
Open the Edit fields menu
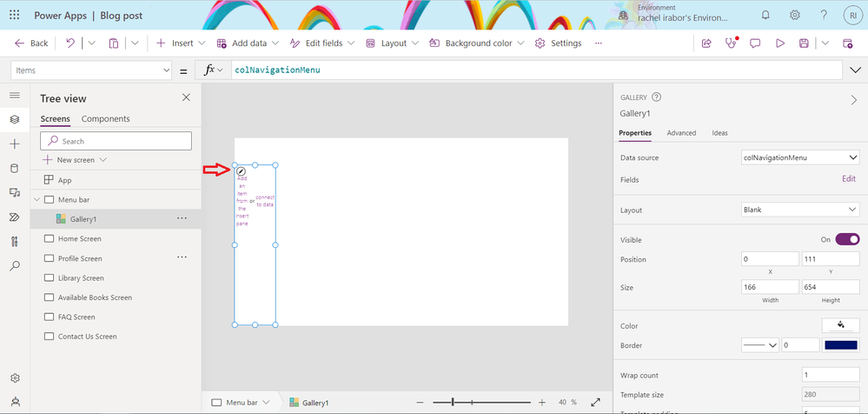[322, 43]
